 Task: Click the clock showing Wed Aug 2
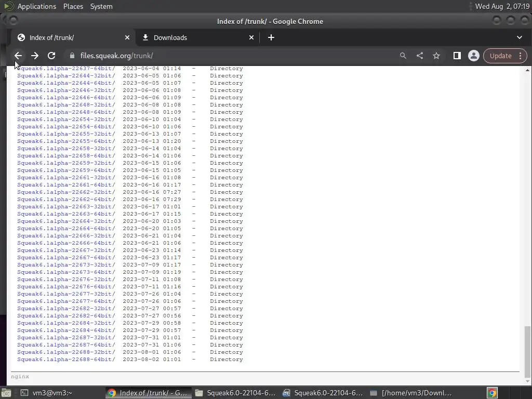pyautogui.click(x=502, y=6)
